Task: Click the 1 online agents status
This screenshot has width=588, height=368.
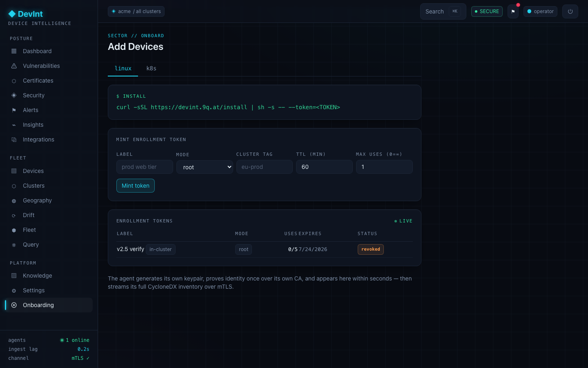Action: coord(75,340)
